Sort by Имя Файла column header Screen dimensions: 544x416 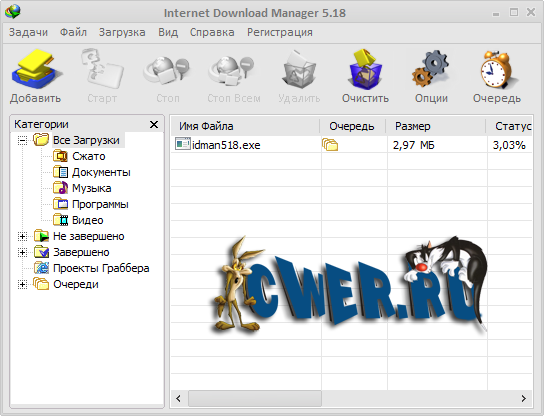pyautogui.click(x=245, y=126)
